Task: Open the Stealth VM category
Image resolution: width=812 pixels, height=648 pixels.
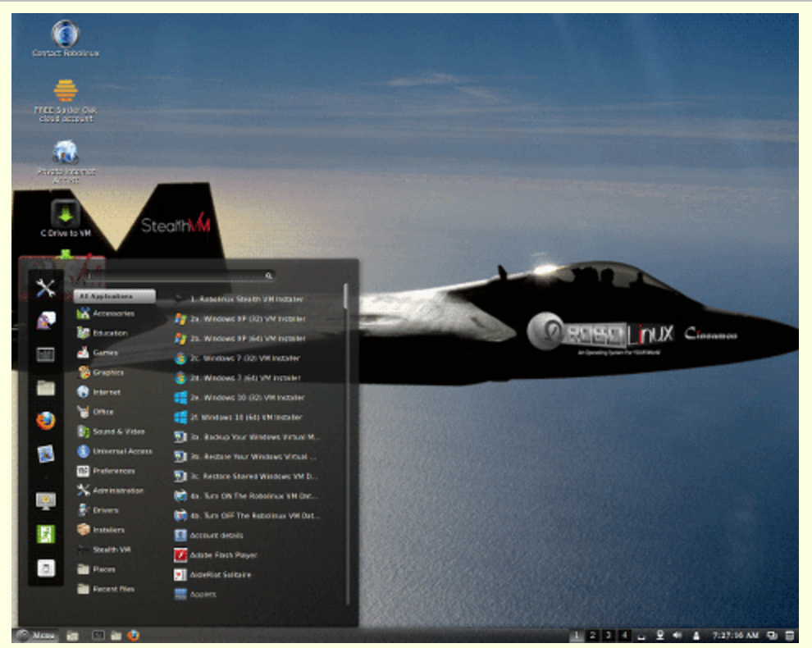Action: (112, 550)
